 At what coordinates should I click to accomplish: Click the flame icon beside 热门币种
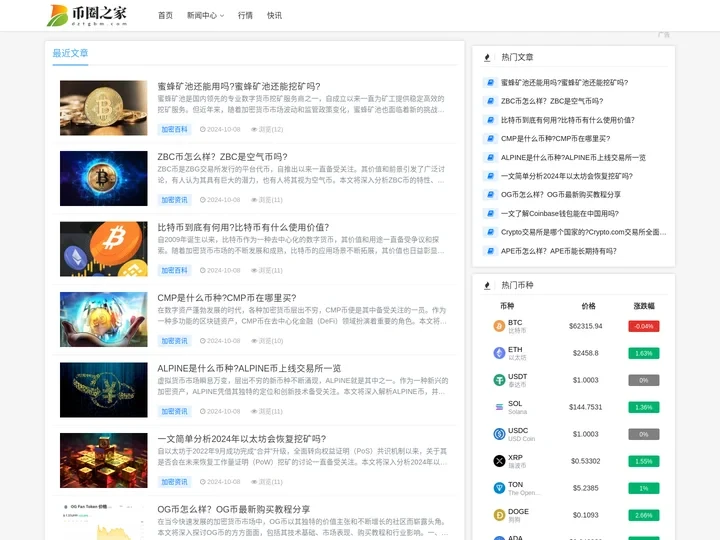click(x=487, y=286)
